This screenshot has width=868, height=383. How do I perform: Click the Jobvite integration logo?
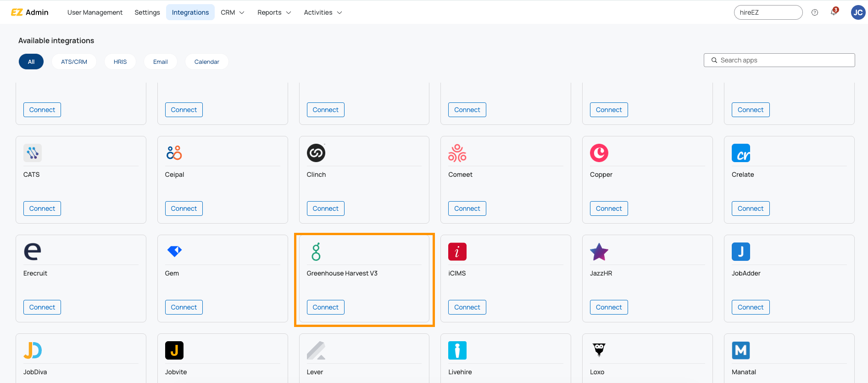pyautogui.click(x=174, y=350)
